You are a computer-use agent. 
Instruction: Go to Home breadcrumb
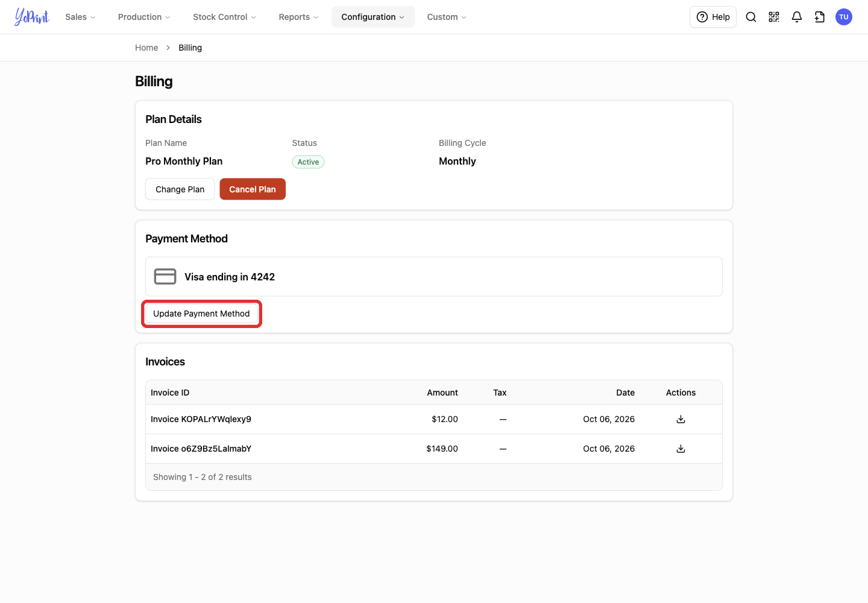point(146,48)
